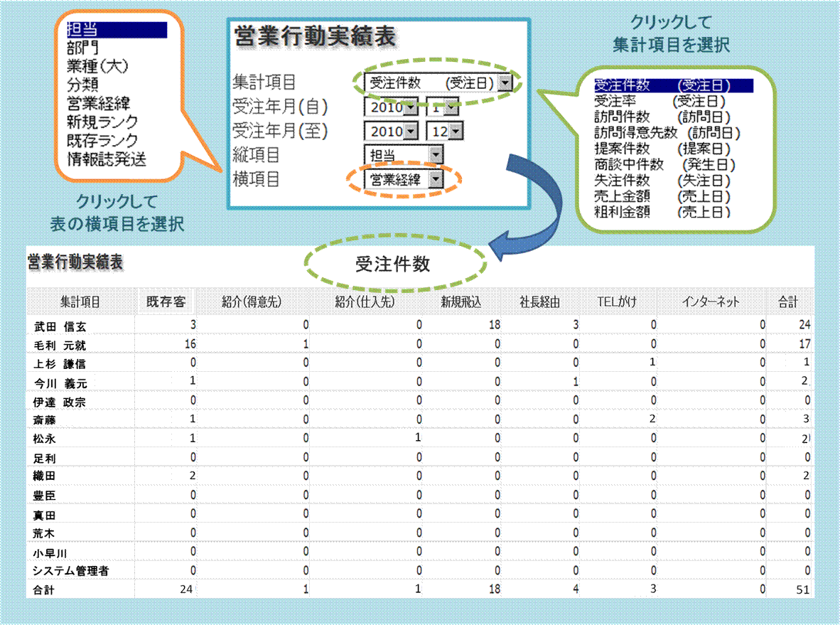Viewport: 840px width, 625px height.
Task: Click the grand total value 51
Action: pyautogui.click(x=802, y=589)
